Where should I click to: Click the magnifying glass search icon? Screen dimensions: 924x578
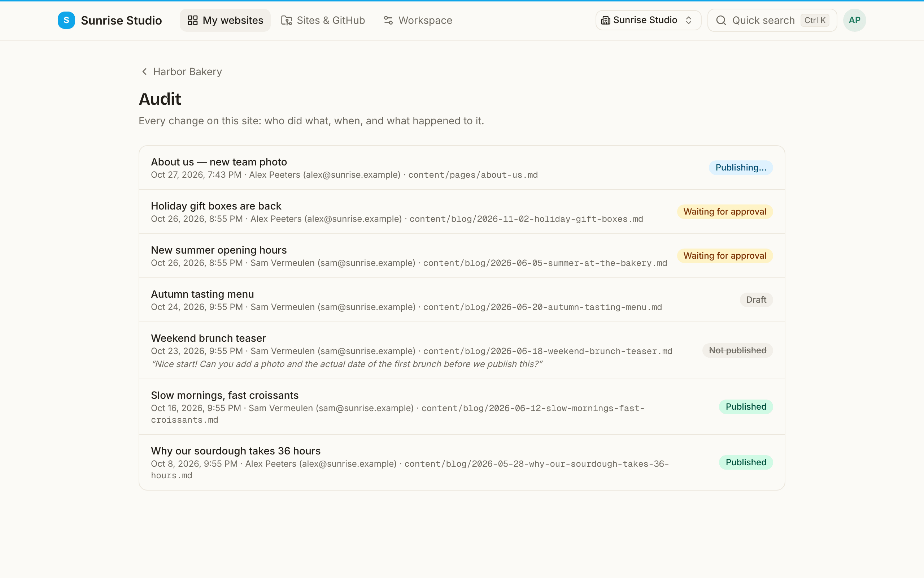pyautogui.click(x=721, y=20)
